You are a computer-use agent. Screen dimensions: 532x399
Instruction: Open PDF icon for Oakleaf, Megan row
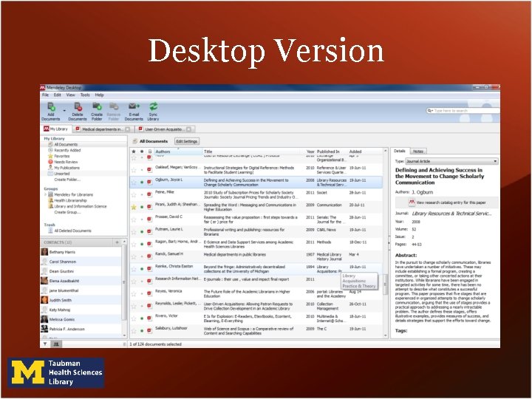pos(149,170)
